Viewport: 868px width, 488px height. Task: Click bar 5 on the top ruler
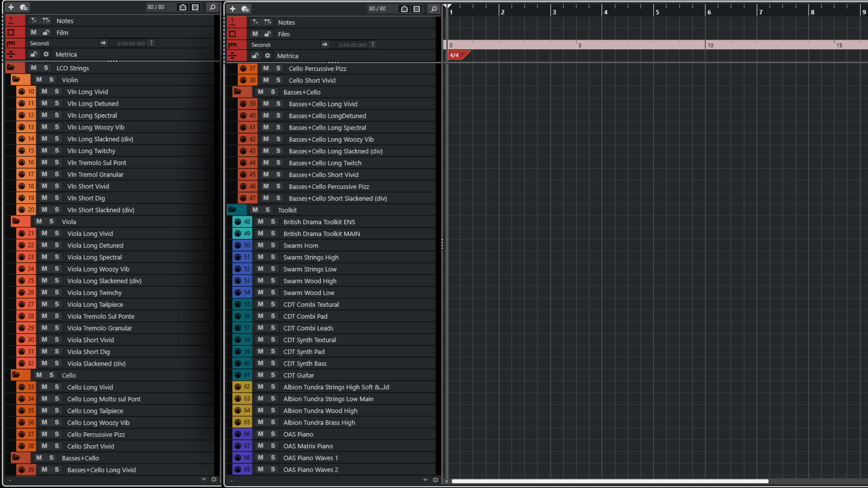[x=657, y=11]
